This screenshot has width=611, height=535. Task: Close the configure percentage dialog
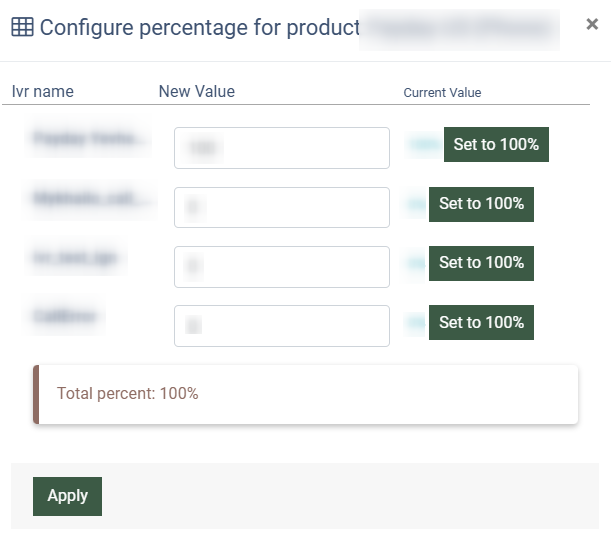coord(592,25)
